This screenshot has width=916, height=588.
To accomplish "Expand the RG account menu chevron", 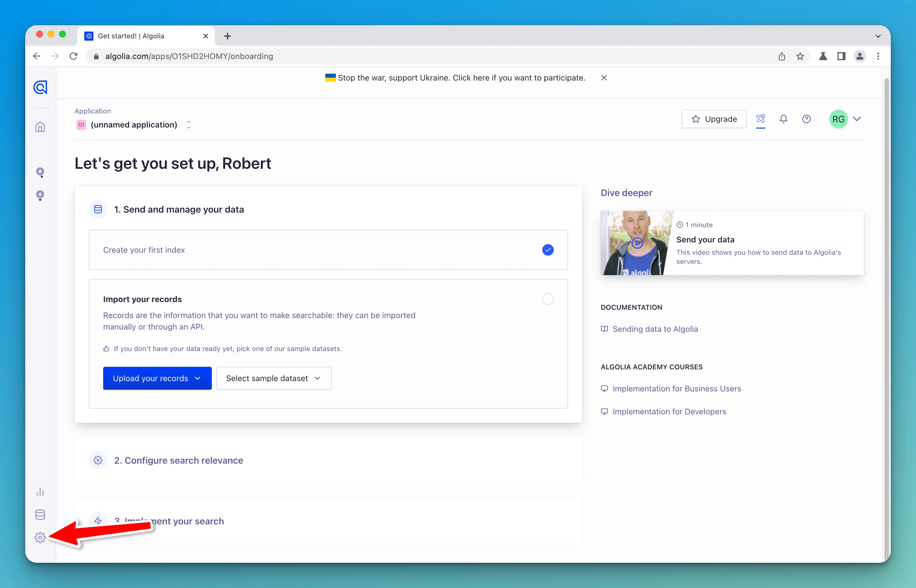I will click(857, 119).
